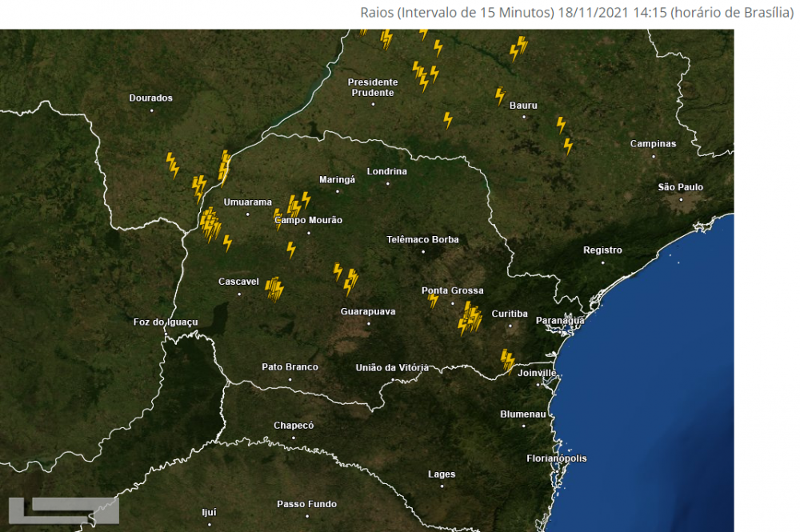Click the Foz do Iguaçu label
The image size is (800, 532).
[x=166, y=322]
